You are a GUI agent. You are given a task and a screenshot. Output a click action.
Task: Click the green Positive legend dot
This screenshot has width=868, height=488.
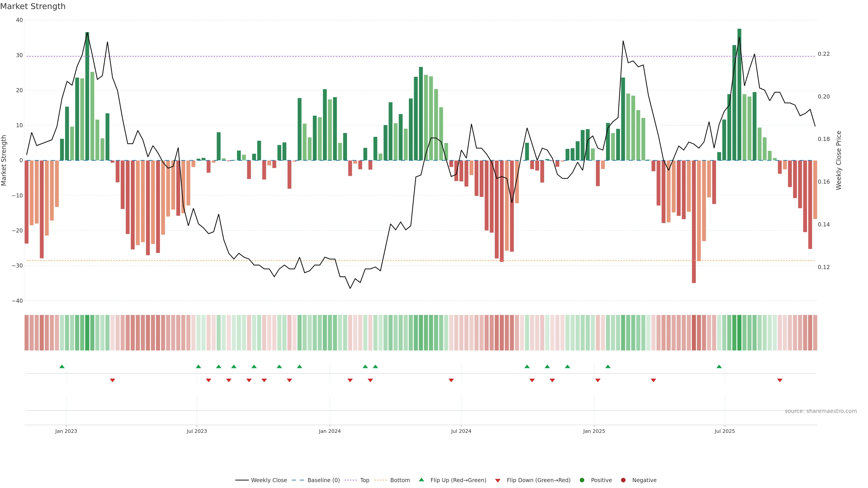pos(582,480)
